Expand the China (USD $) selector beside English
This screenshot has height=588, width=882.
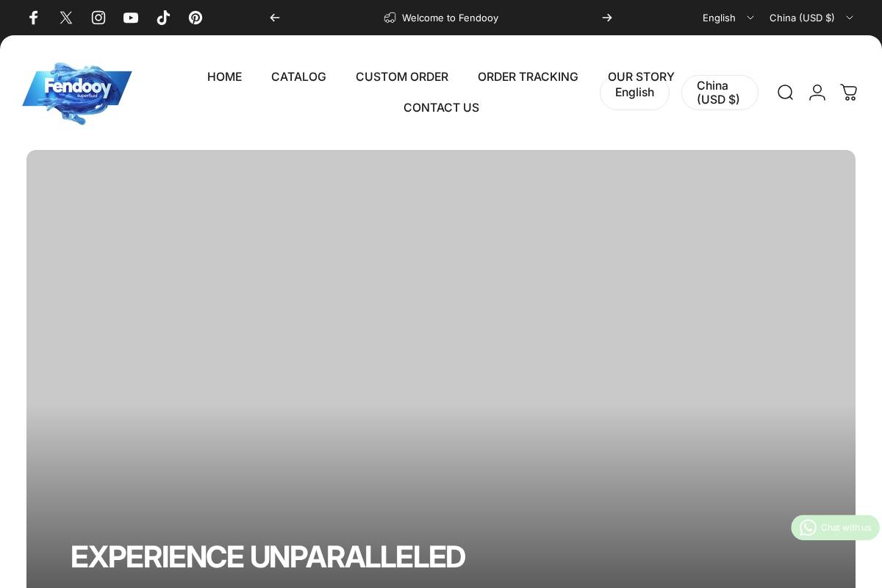tap(720, 93)
